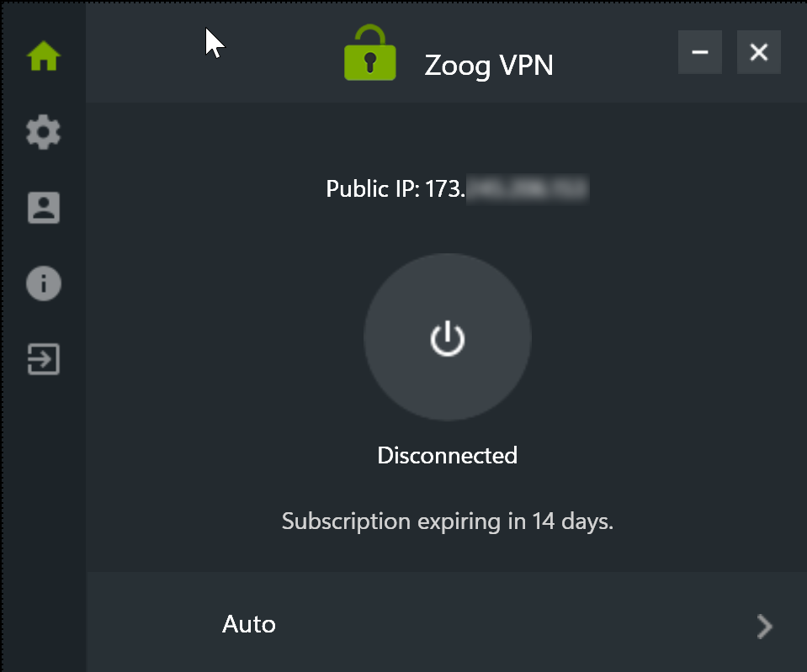Open the Home tab in sidebar
This screenshot has height=672, width=807.
[44, 56]
